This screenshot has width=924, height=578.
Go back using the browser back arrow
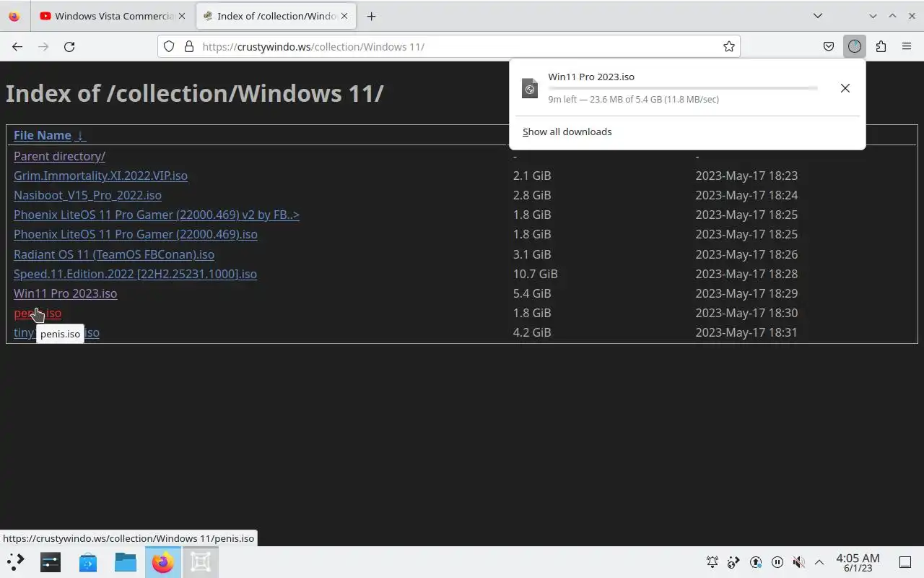17,46
